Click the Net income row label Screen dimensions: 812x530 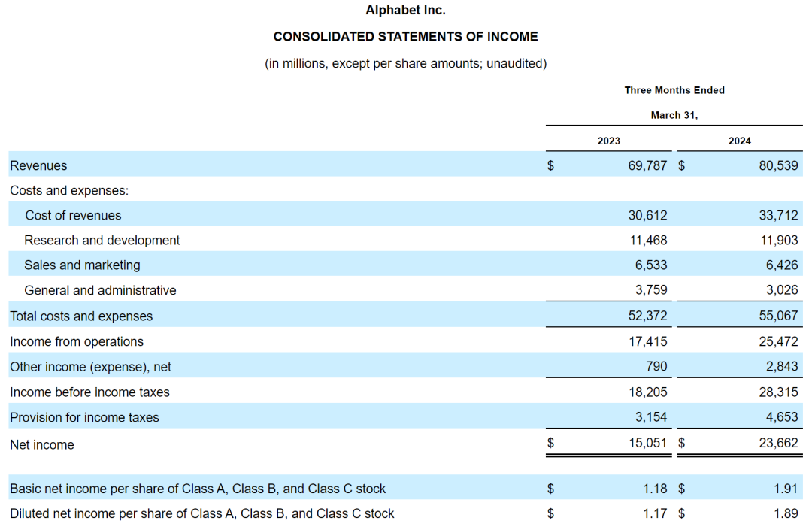(x=42, y=444)
